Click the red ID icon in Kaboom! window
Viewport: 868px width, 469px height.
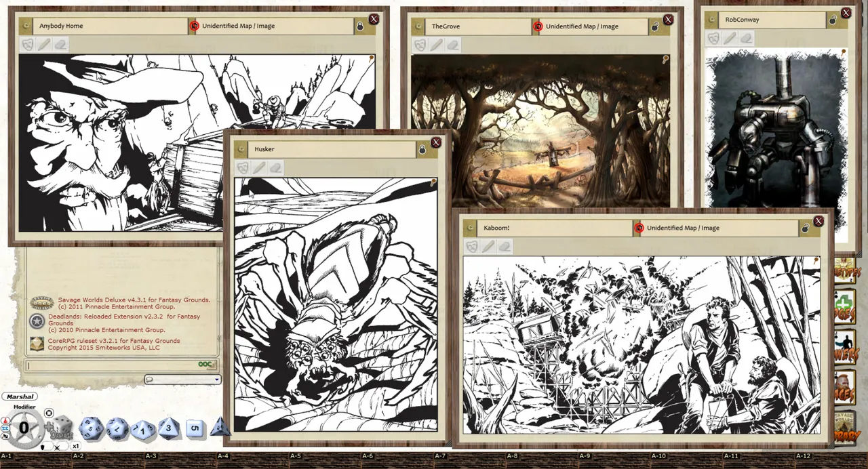639,228
